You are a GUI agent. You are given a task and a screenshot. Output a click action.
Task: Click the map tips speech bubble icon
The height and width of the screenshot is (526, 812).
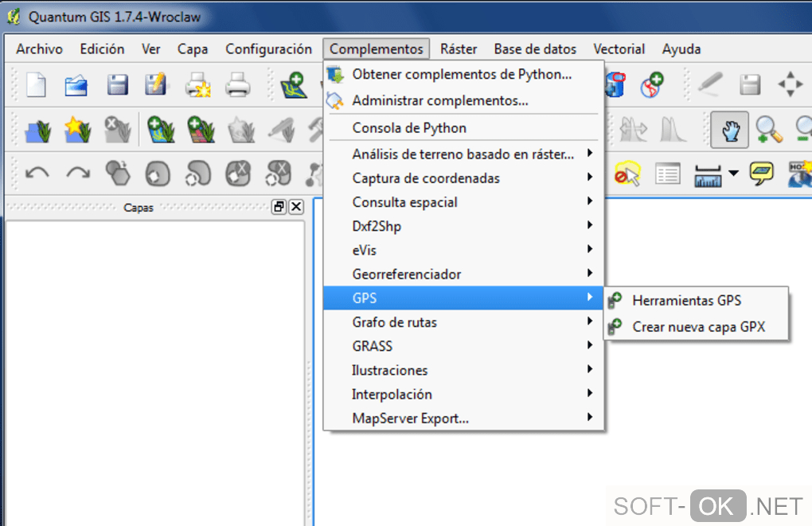(761, 173)
